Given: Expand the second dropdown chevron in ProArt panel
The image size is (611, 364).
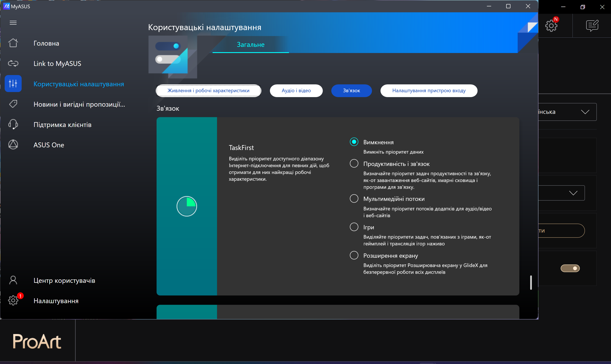Looking at the screenshot, I should [573, 193].
